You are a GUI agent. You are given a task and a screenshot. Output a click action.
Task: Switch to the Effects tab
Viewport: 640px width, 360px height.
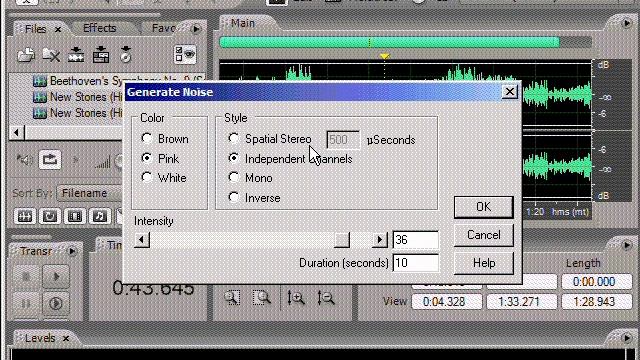pos(100,28)
